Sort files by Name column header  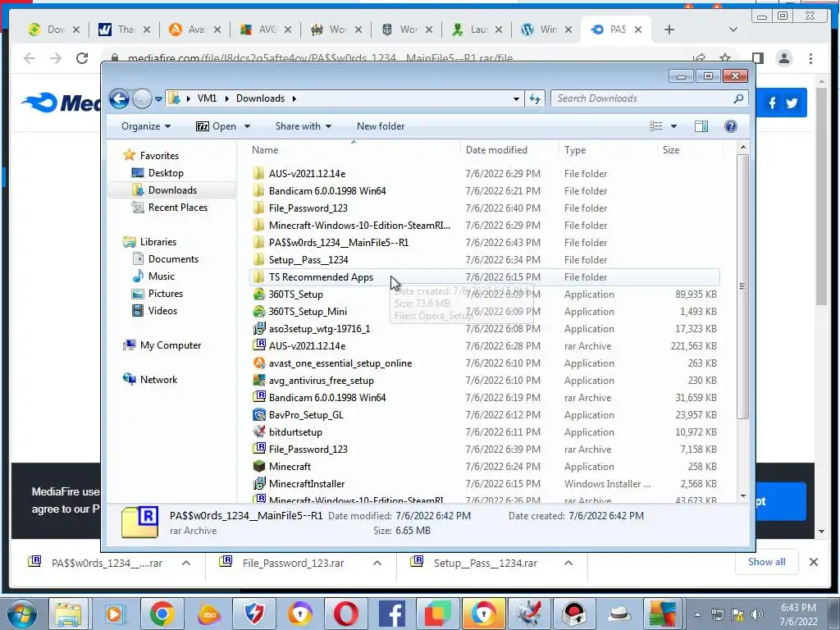pyautogui.click(x=354, y=150)
